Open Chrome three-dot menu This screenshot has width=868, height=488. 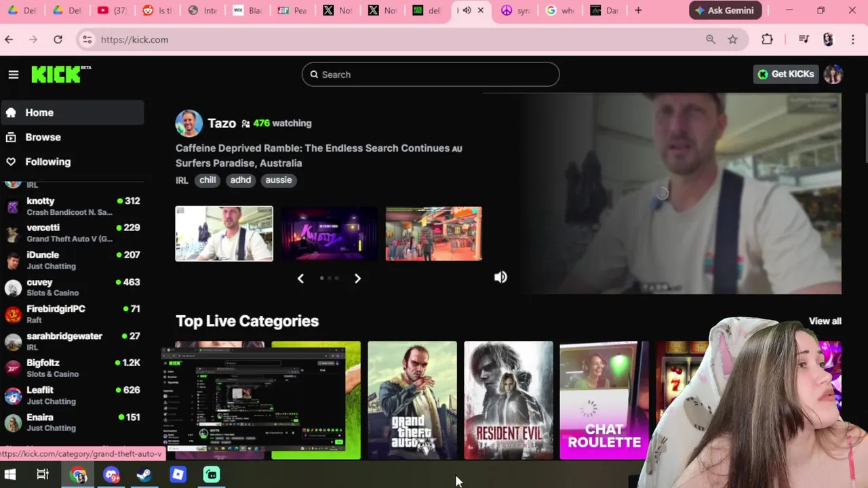tap(853, 39)
